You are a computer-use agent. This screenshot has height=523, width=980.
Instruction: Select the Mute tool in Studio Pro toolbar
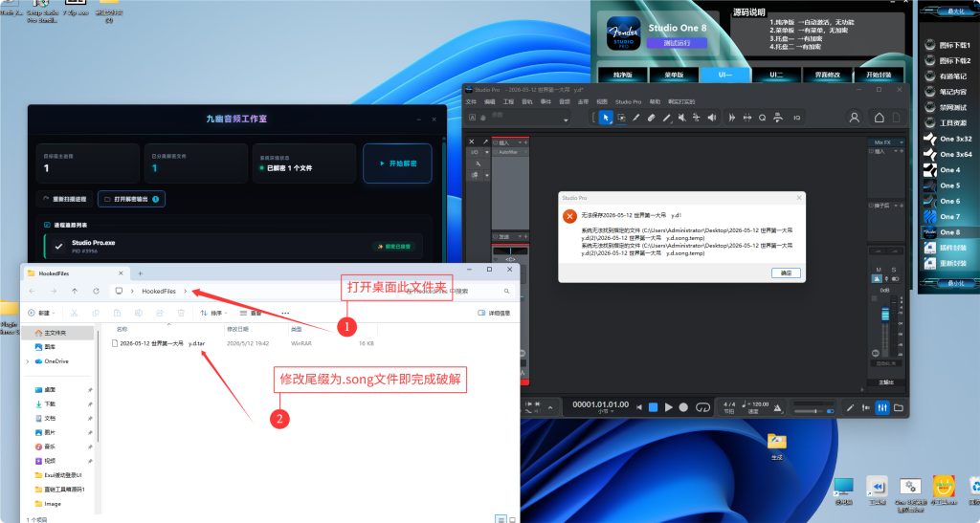click(681, 118)
